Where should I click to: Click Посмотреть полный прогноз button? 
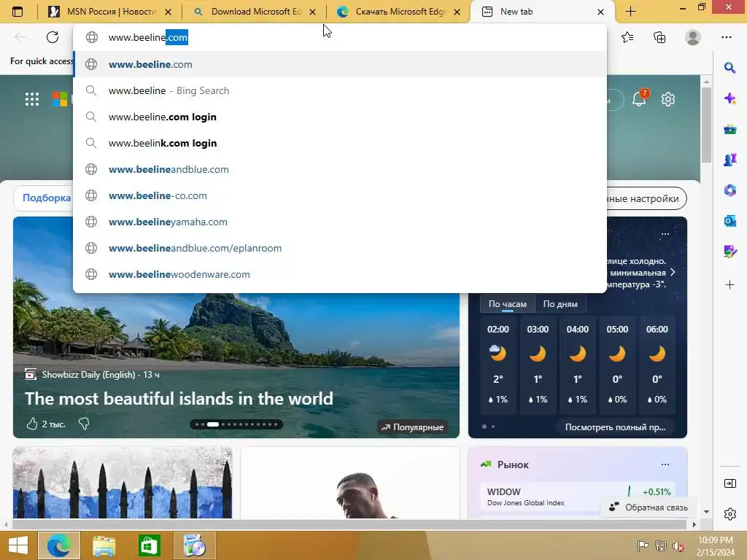[x=616, y=427]
